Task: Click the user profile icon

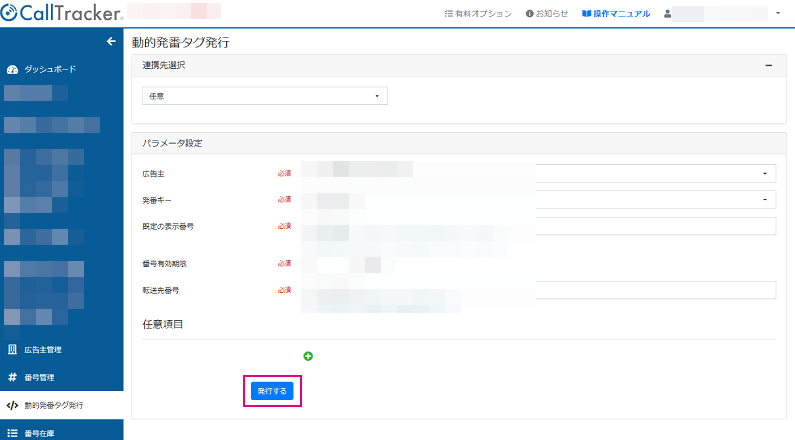Action: coord(667,14)
